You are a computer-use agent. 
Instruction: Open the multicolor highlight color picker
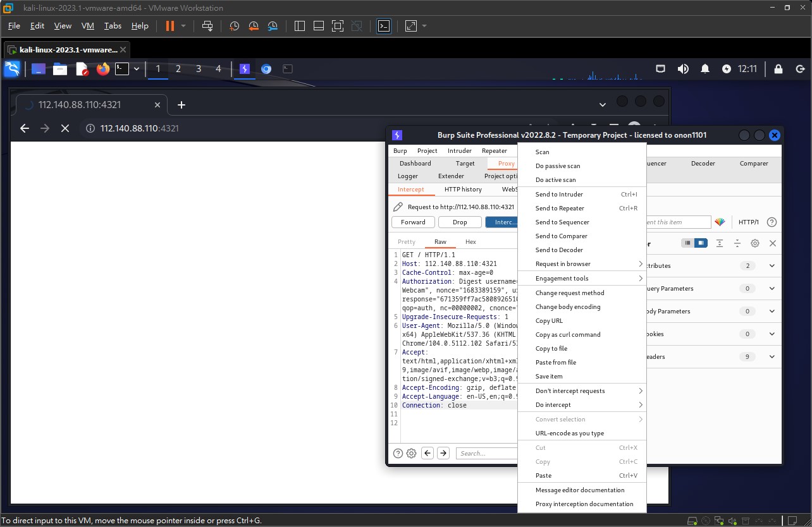tap(720, 222)
